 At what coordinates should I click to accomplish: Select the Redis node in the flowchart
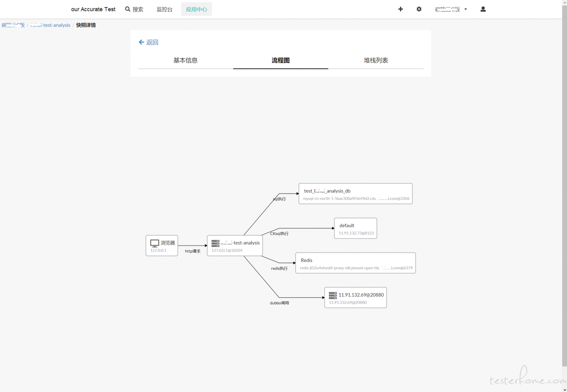(x=355, y=263)
